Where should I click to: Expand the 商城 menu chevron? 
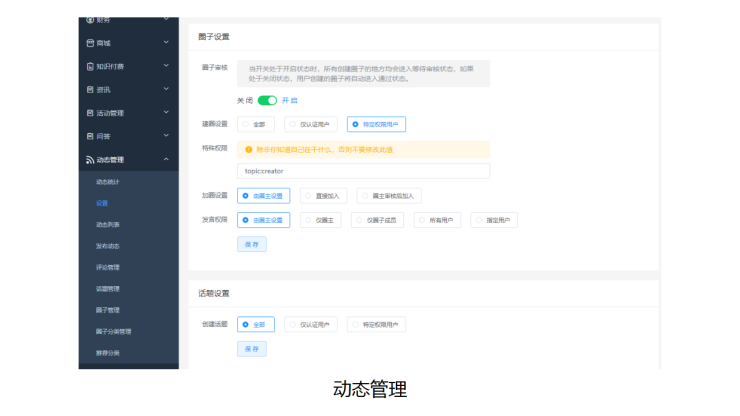click(x=166, y=42)
